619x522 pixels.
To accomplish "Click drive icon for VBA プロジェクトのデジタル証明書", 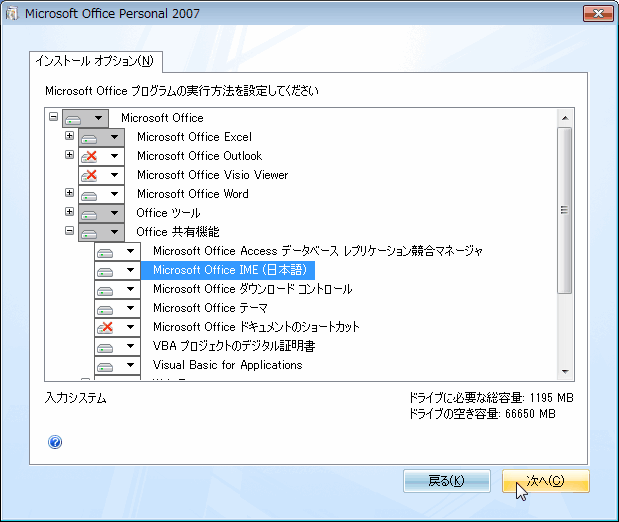I will [x=106, y=346].
